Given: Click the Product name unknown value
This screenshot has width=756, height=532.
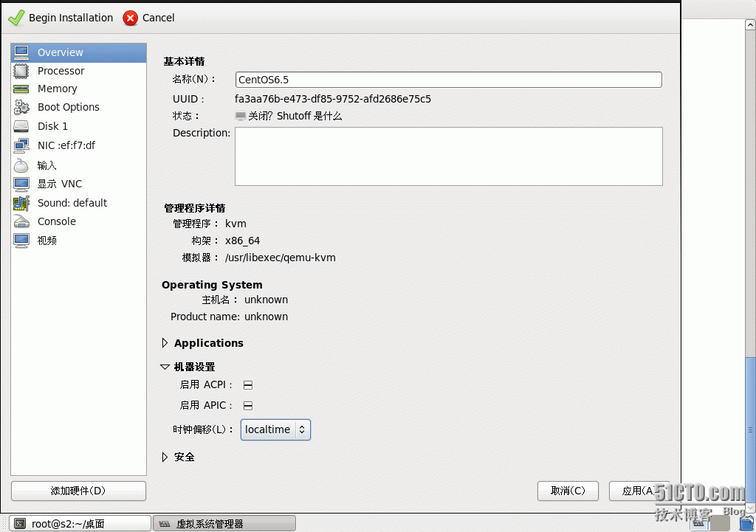Looking at the screenshot, I should 266,317.
